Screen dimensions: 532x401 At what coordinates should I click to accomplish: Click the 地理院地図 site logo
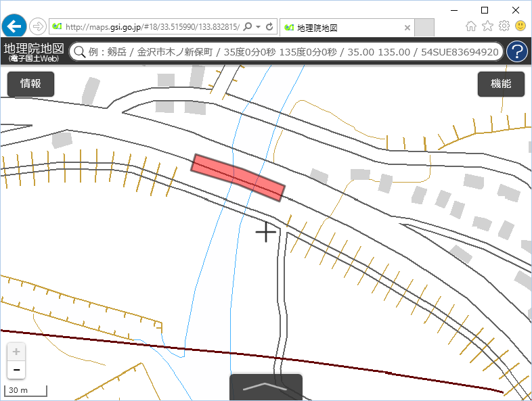[x=34, y=52]
